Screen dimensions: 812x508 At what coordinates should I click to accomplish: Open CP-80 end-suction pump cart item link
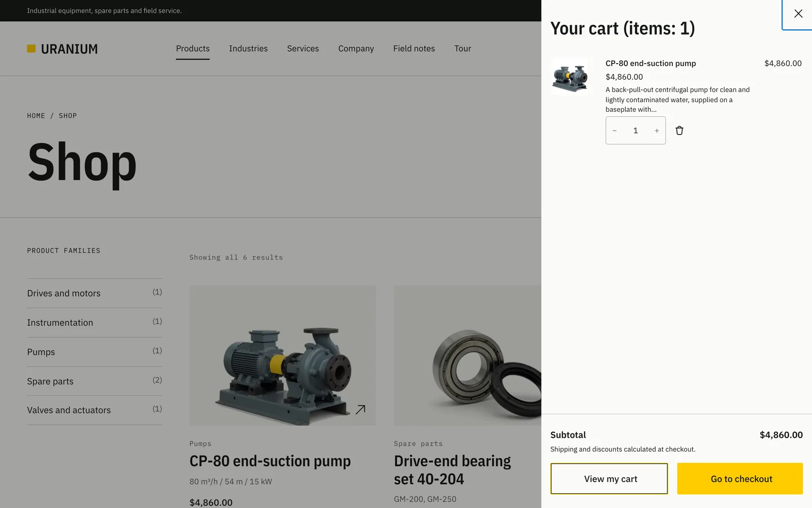click(x=651, y=63)
